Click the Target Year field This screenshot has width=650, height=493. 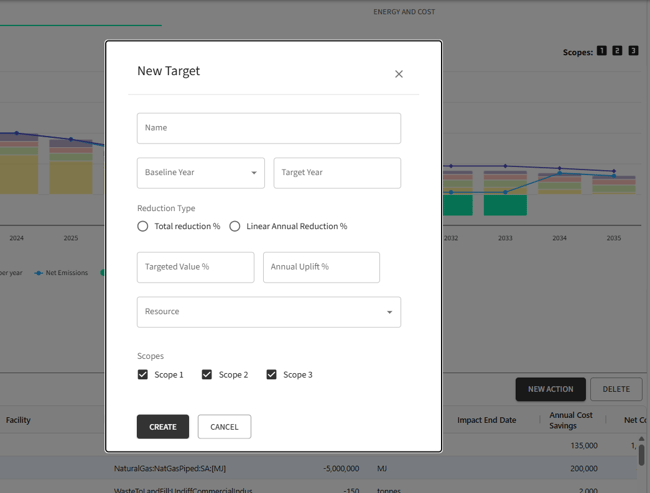[x=336, y=173]
